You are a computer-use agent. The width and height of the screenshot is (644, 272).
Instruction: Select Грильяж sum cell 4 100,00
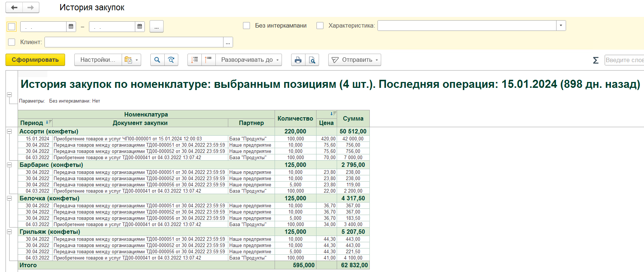tap(353, 258)
